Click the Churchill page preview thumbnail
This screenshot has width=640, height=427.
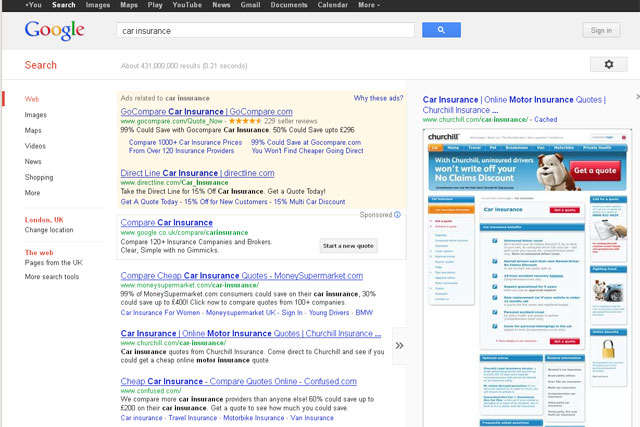click(527, 278)
